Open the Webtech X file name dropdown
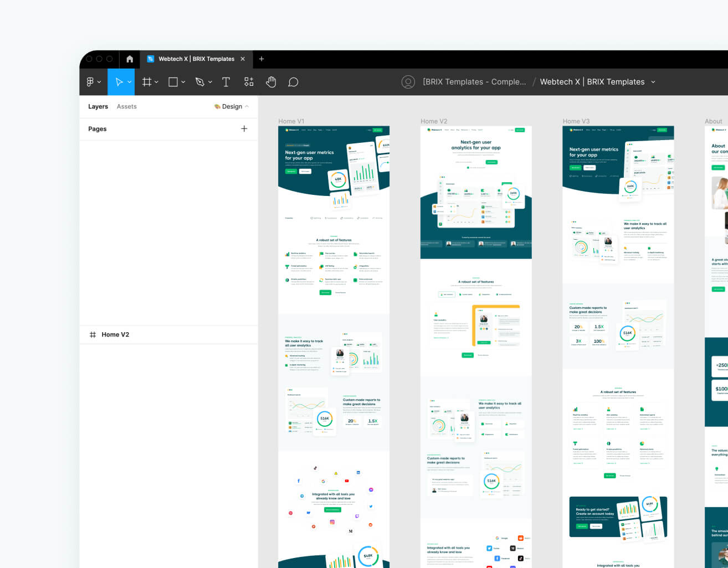The height and width of the screenshot is (568, 728). [654, 81]
